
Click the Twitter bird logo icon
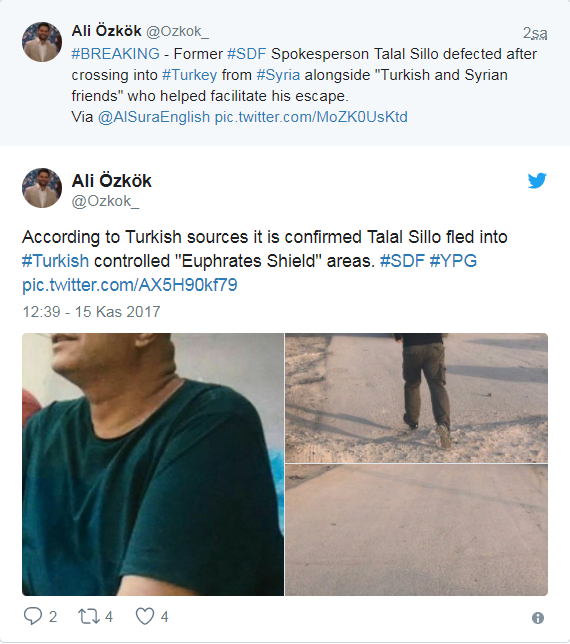click(x=537, y=181)
